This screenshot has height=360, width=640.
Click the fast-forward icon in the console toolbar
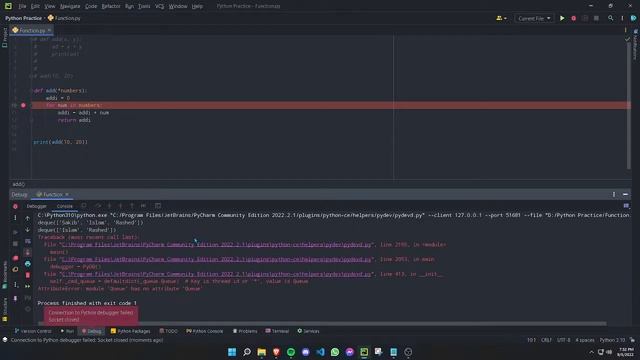point(27,287)
